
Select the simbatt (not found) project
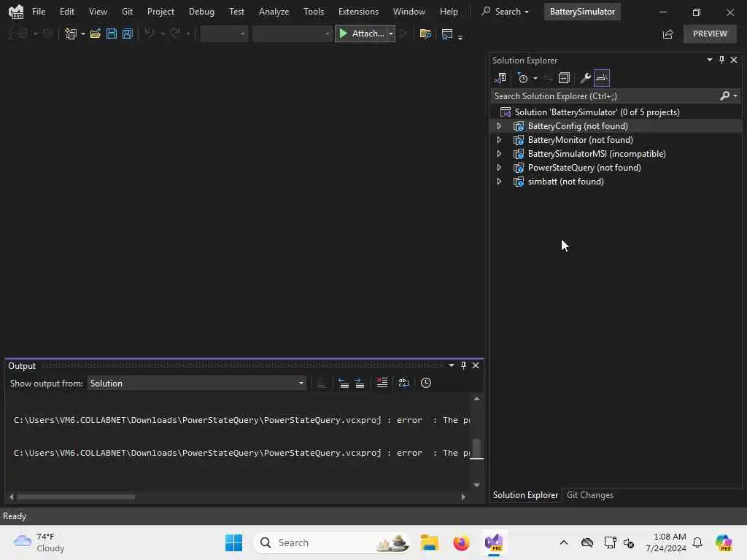click(x=565, y=182)
